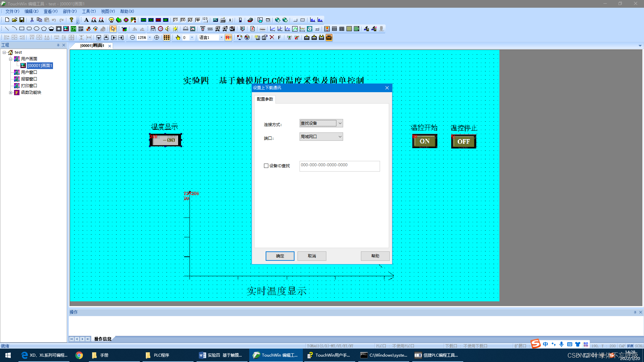
Task: Select the clock component tool
Action: [160, 28]
